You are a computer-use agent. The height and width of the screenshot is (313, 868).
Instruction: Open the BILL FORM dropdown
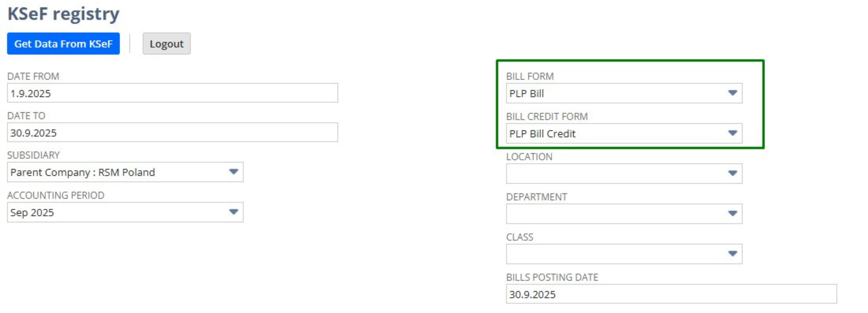(x=623, y=93)
